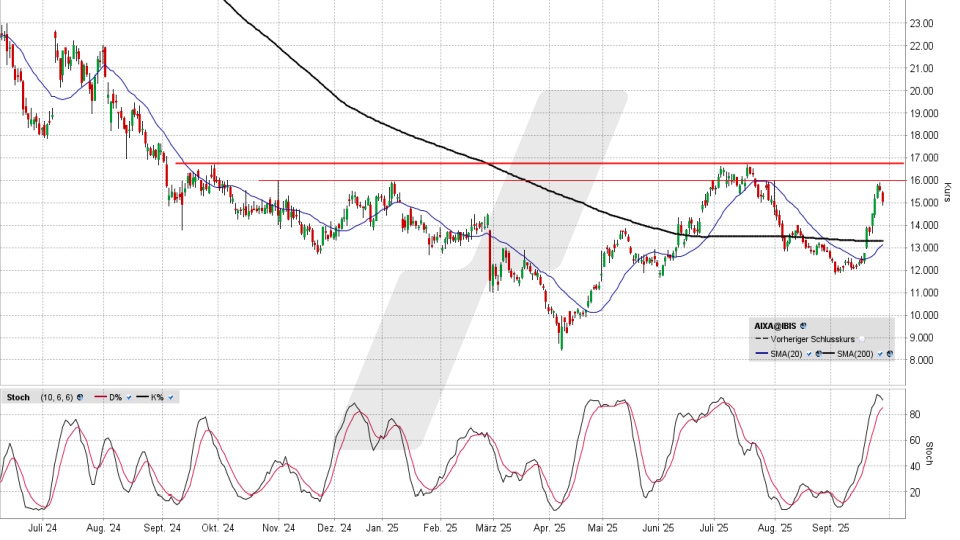
Task: Open the SMA(200) settings icon
Action: point(888,354)
